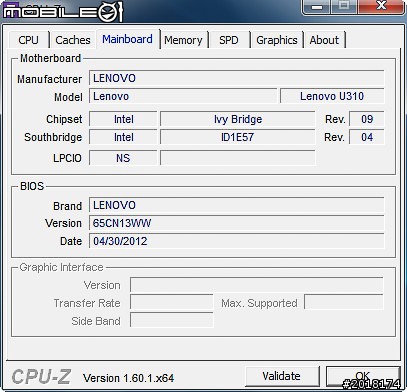
Task: Open the Caches tab
Action: [x=73, y=40]
